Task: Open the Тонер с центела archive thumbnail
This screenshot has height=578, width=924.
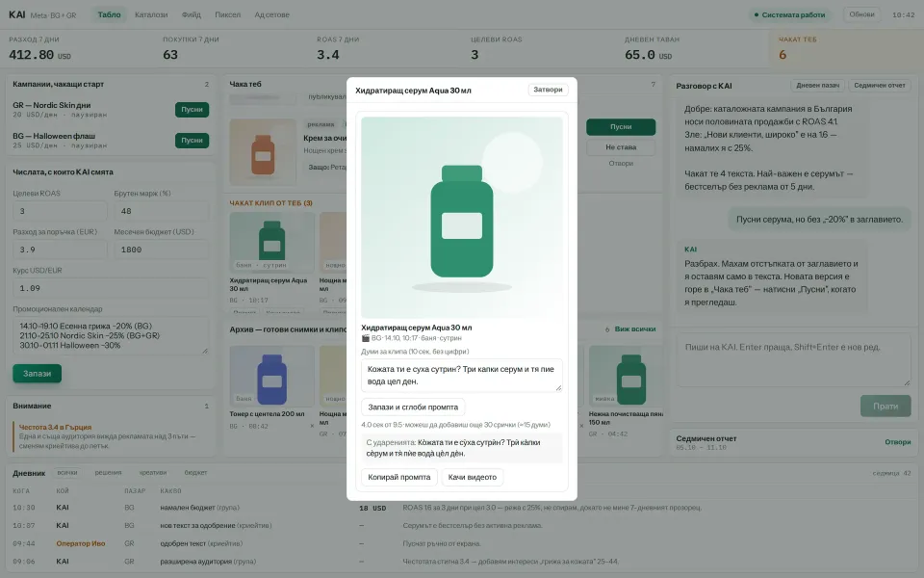Action: [x=271, y=375]
